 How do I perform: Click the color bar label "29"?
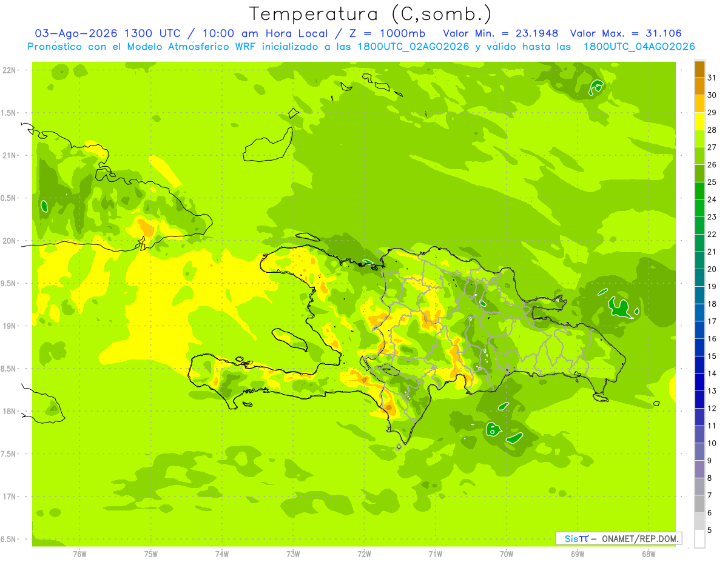tap(712, 112)
